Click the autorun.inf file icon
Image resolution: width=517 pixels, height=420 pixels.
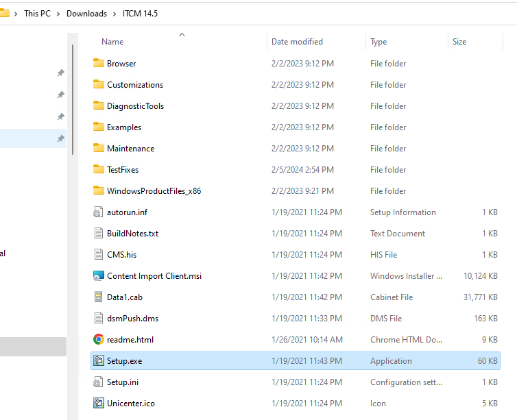(x=99, y=212)
